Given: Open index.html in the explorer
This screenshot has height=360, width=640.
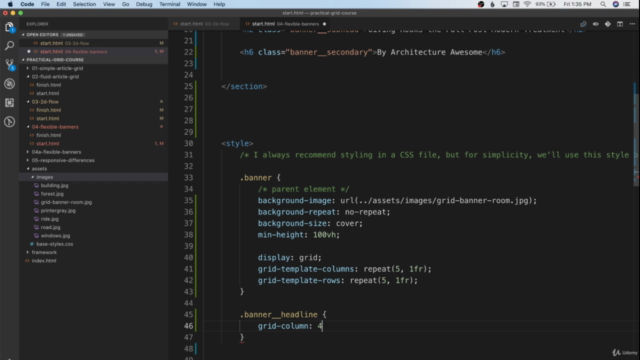Looking at the screenshot, I should point(94,261).
